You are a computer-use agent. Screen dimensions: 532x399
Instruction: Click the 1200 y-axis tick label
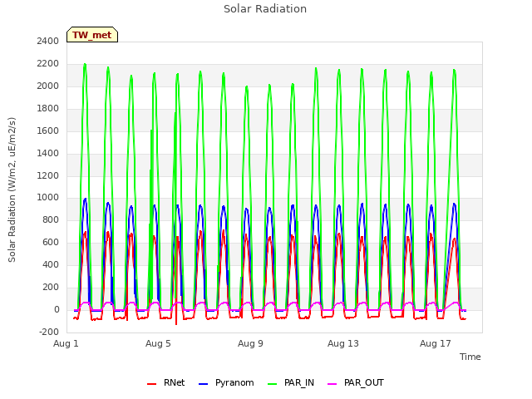(48, 175)
